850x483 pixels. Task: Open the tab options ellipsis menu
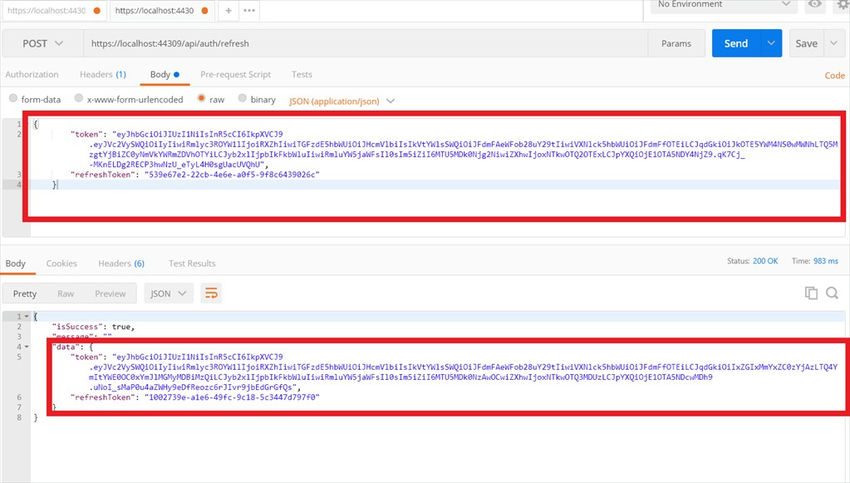click(249, 10)
